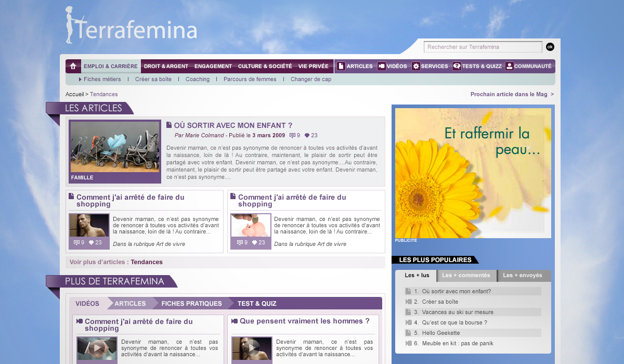Open Vidéos section in top navigation
Viewport: 624px width, 364px height.
coord(397,66)
